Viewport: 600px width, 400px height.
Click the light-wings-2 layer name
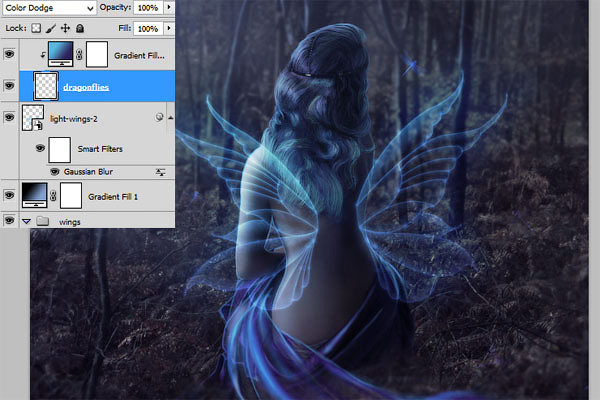tap(74, 119)
